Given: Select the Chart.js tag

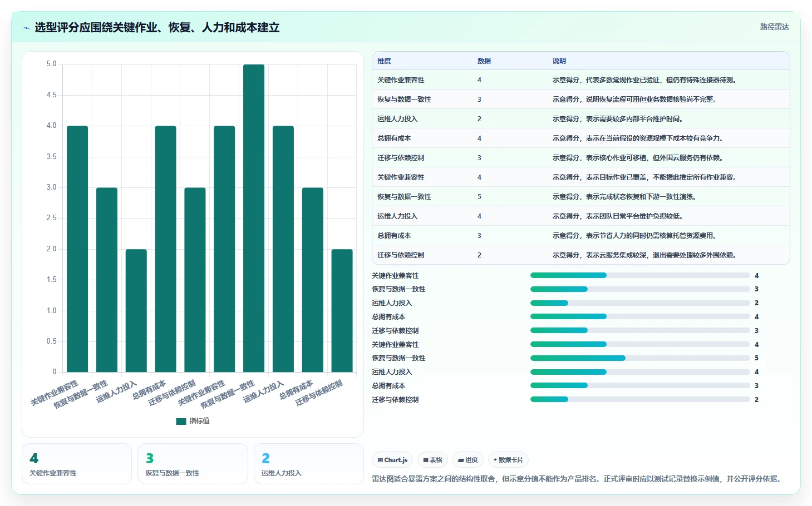Looking at the screenshot, I should [392, 460].
